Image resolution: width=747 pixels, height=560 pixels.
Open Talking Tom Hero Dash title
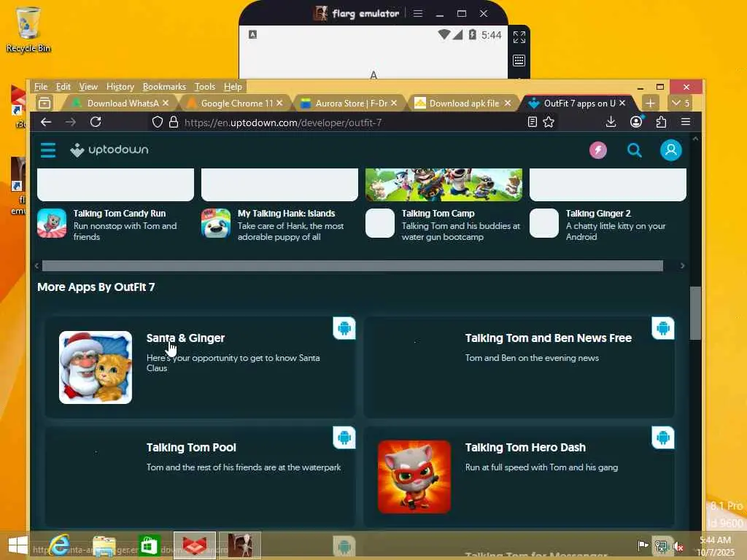pyautogui.click(x=525, y=448)
